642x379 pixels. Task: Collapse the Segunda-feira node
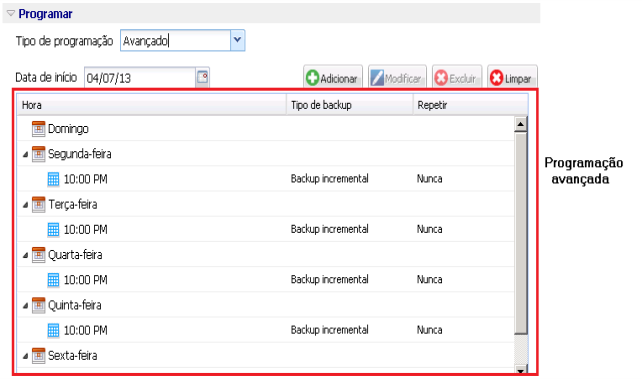tap(25, 154)
